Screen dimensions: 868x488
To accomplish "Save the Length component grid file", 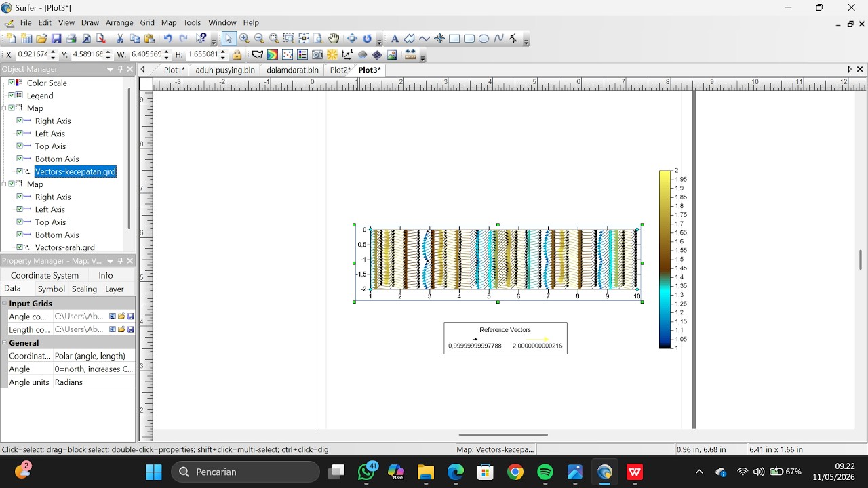I will [x=131, y=329].
